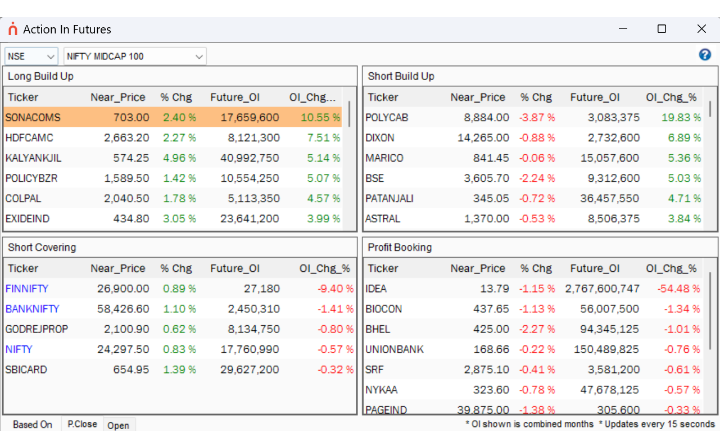Select the SONACOMS row

tap(173, 117)
